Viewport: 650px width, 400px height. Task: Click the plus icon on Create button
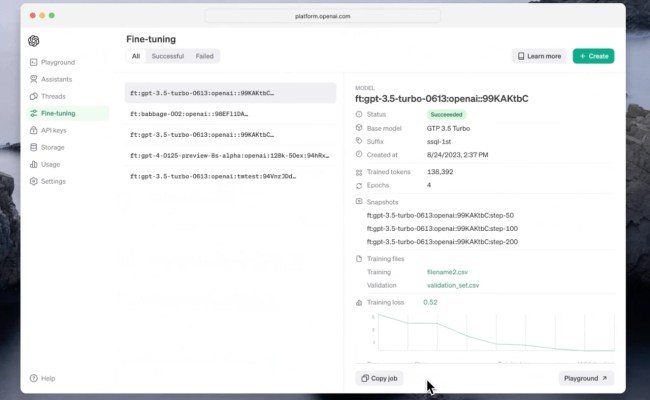(582, 56)
